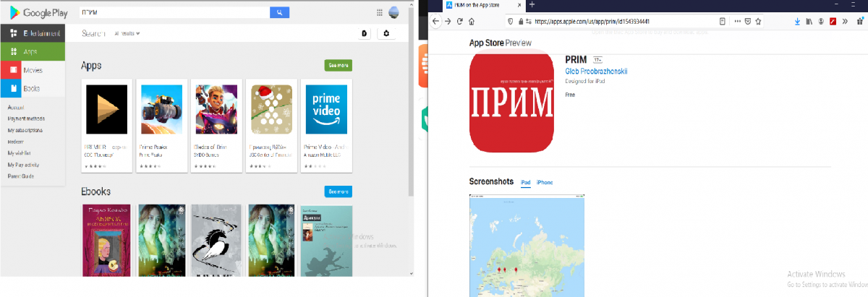Open the Google apps grid icon

[x=380, y=12]
